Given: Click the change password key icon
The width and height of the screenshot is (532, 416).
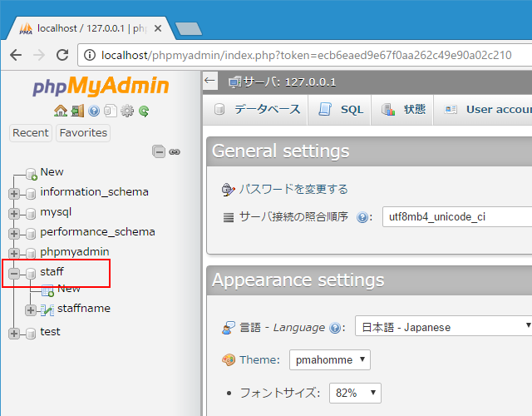Looking at the screenshot, I should click(228, 190).
